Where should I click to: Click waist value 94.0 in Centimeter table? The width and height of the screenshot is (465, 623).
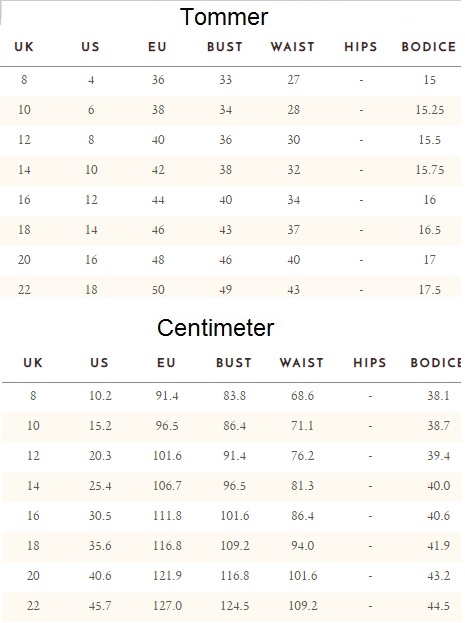pos(302,546)
